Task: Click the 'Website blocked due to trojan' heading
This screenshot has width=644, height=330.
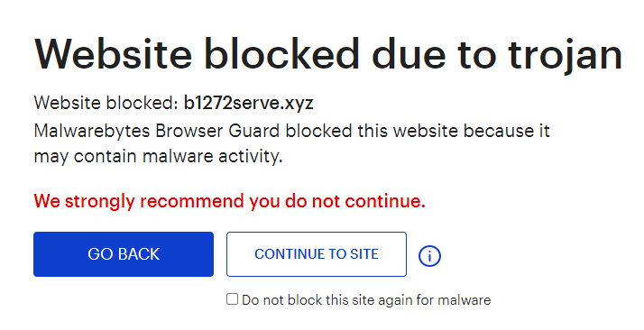Action: [x=328, y=56]
